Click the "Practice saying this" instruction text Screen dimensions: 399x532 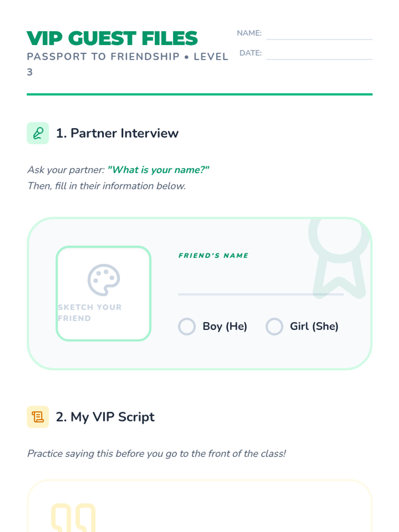(x=156, y=454)
